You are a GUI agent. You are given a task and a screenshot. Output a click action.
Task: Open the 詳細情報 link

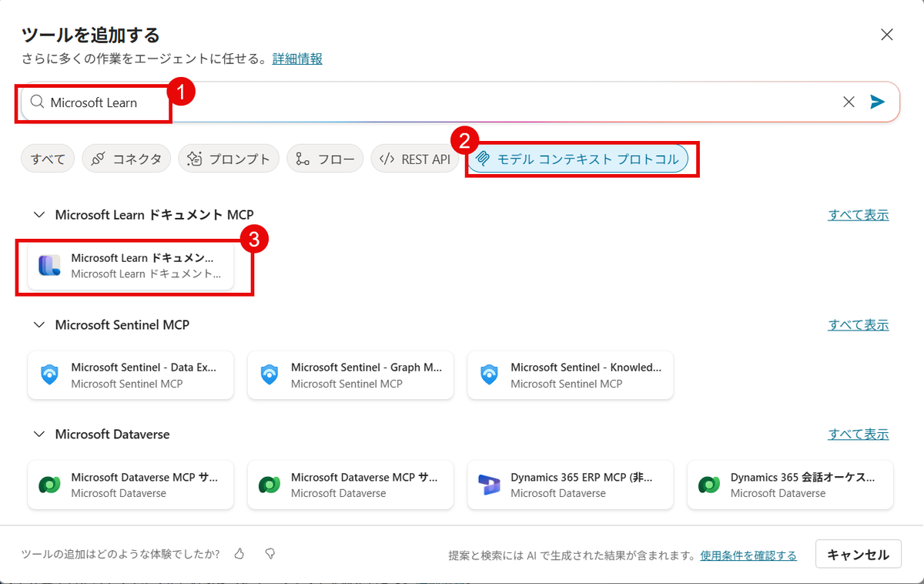click(297, 59)
